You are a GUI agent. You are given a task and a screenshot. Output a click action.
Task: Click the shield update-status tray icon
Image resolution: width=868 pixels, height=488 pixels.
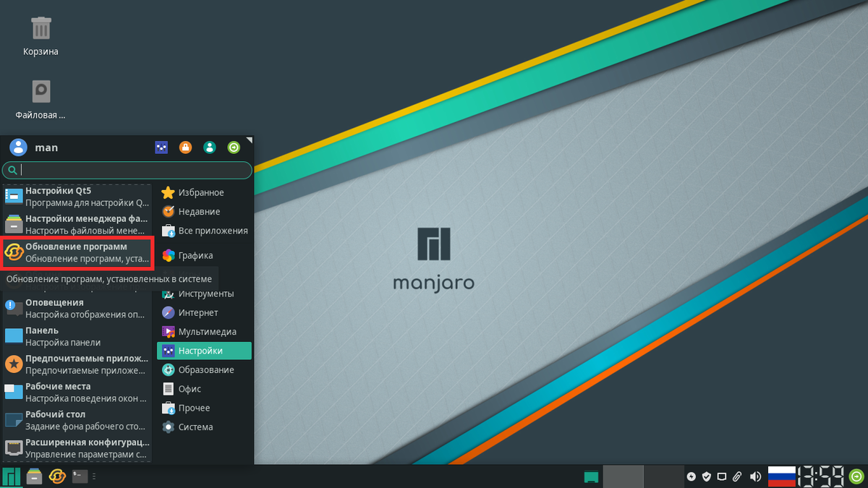(707, 476)
